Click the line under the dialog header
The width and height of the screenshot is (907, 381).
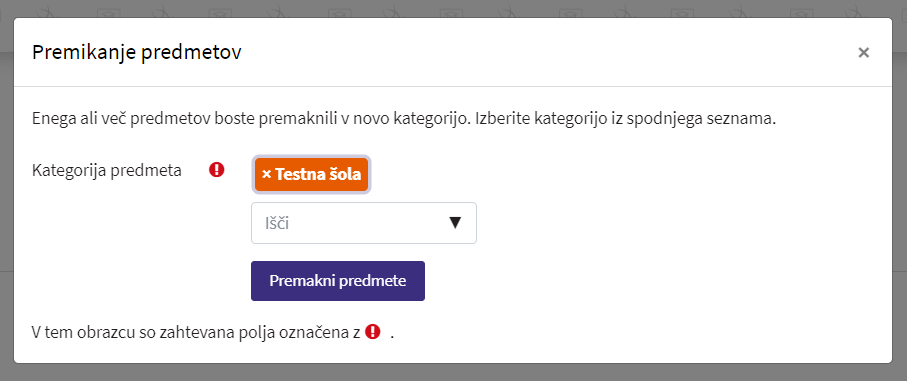[453, 87]
